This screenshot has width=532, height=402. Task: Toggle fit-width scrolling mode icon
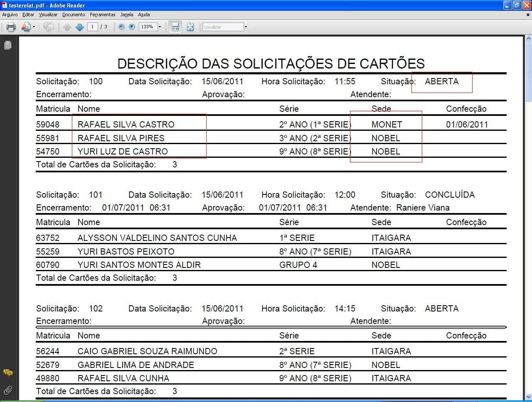(x=175, y=27)
